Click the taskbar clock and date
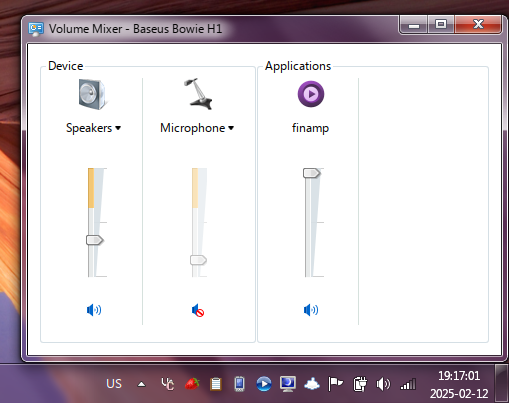Image resolution: width=509 pixels, height=403 pixels. (459, 385)
